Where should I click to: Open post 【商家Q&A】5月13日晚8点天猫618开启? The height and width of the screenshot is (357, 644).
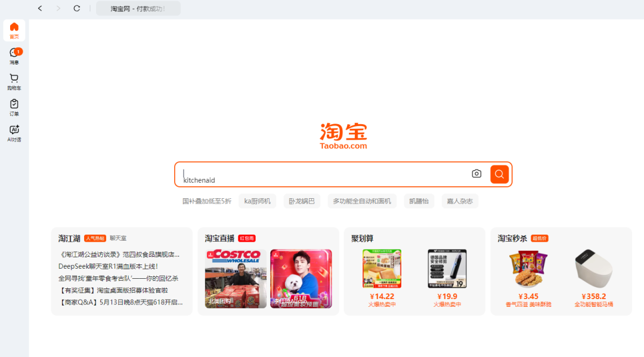click(120, 302)
